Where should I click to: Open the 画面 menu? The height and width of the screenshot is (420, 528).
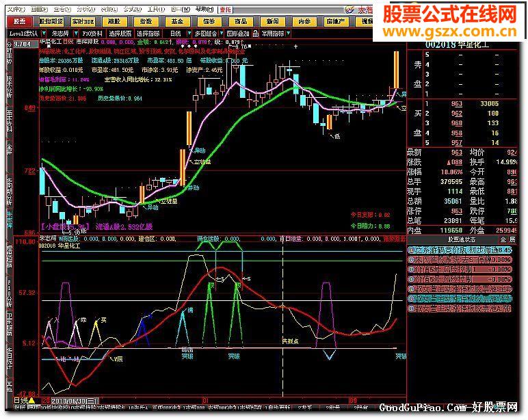pos(40,9)
